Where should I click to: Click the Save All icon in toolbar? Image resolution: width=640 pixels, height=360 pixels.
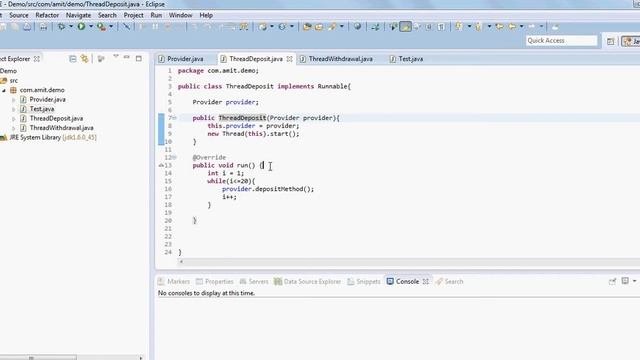[15, 27]
